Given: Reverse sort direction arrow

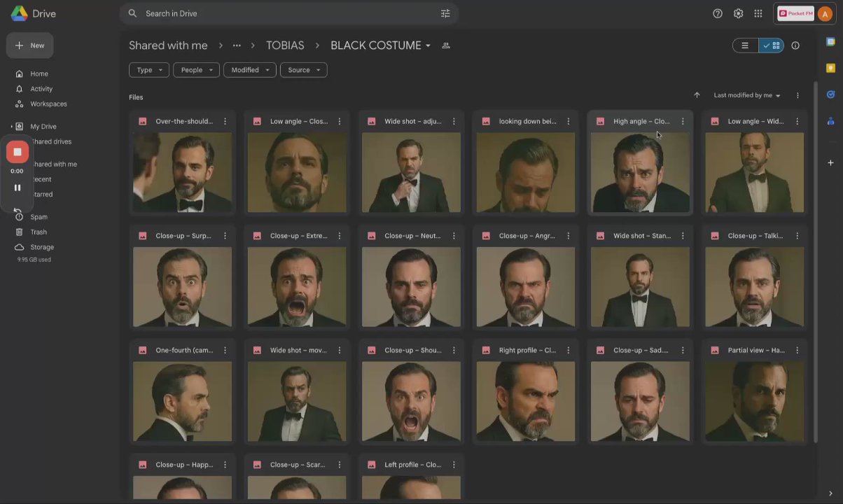Looking at the screenshot, I should [x=697, y=95].
